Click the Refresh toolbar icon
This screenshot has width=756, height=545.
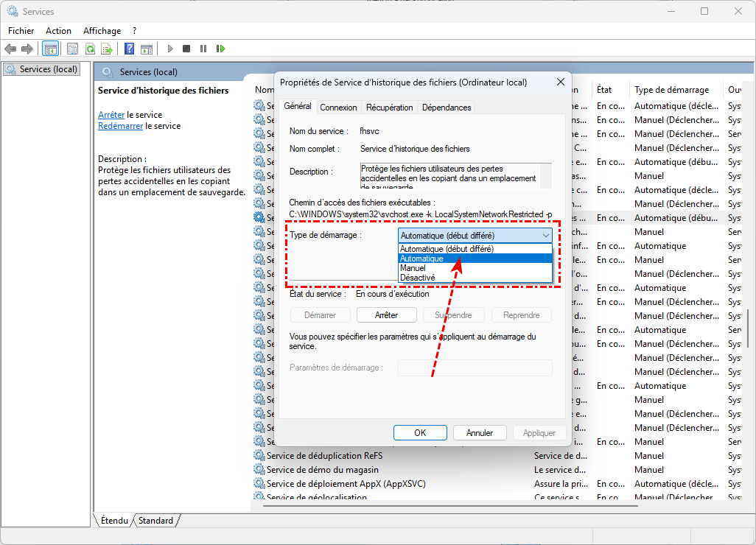(90, 49)
